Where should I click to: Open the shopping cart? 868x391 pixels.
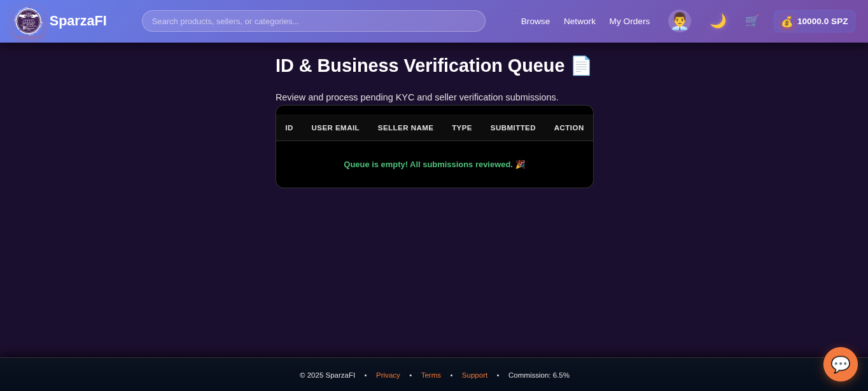pos(752,21)
